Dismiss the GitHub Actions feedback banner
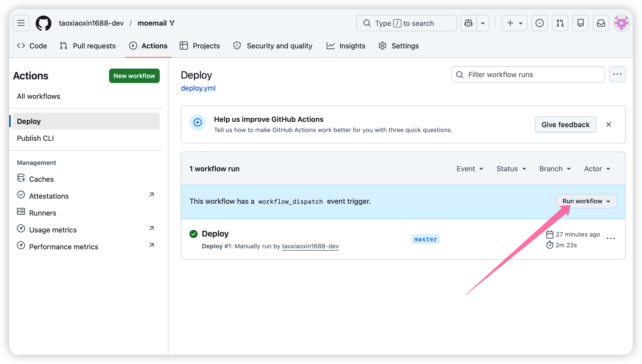Viewport: 642px width, 364px height. (609, 124)
